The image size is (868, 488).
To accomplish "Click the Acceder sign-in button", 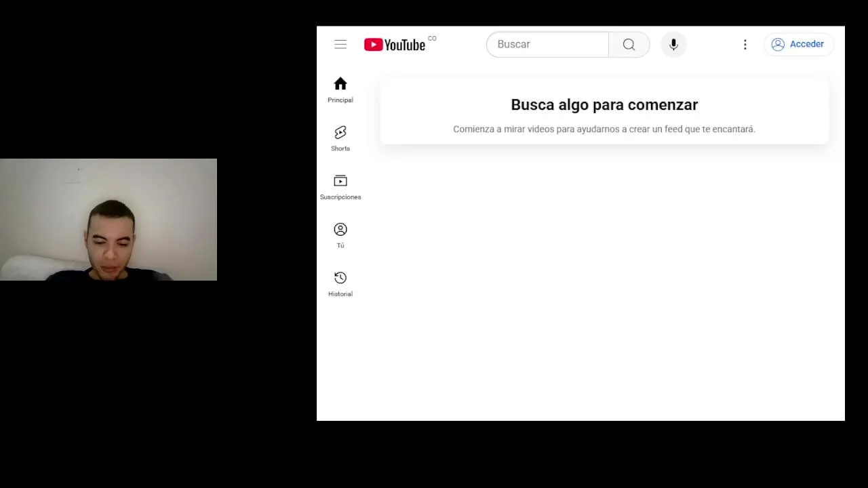I will 798,44.
